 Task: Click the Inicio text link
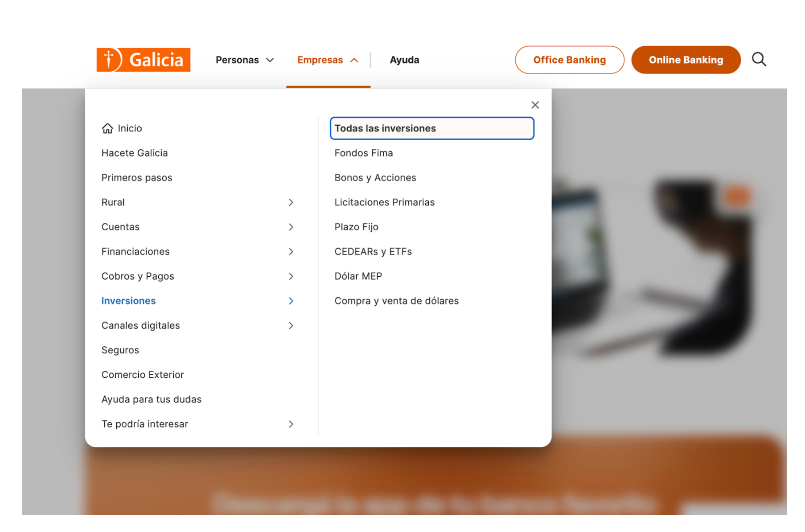(x=130, y=128)
